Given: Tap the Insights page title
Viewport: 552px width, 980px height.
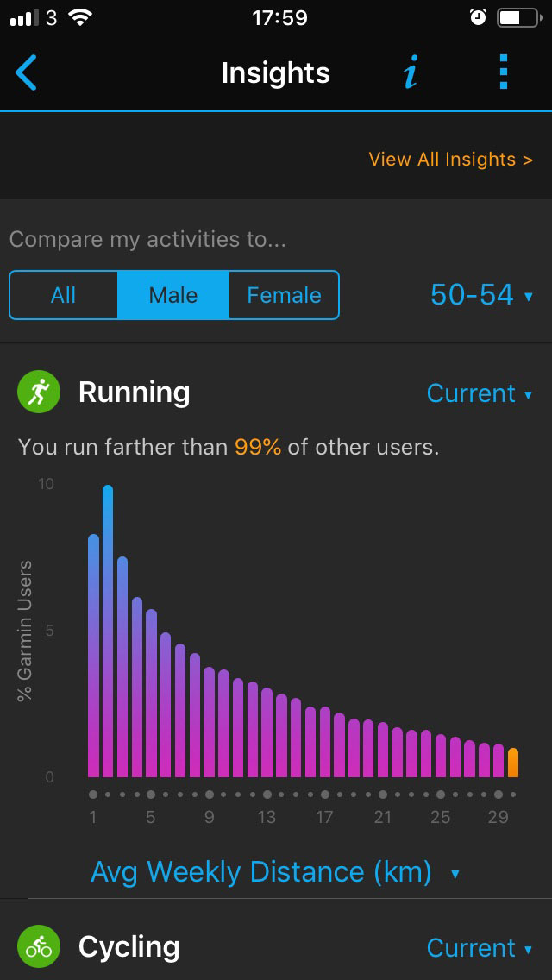Looking at the screenshot, I should (x=275, y=73).
